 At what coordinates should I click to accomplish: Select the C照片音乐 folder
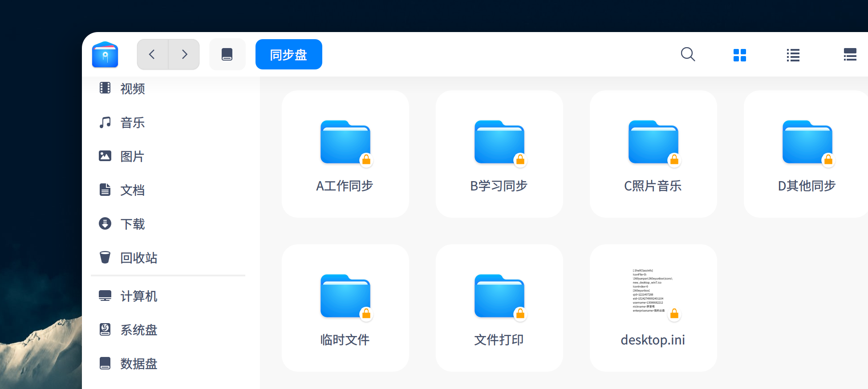pyautogui.click(x=653, y=154)
